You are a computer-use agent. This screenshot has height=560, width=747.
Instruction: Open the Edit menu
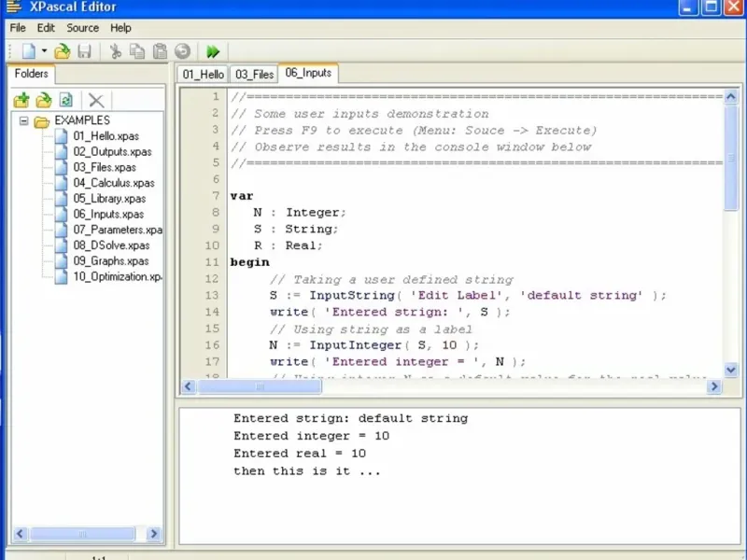(46, 28)
